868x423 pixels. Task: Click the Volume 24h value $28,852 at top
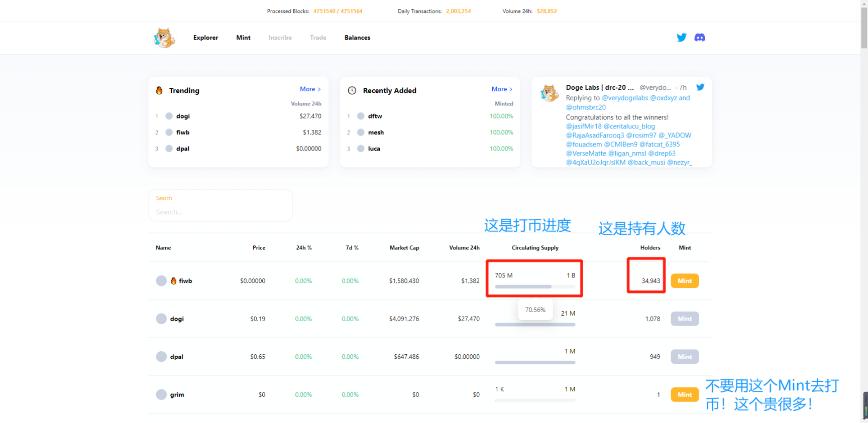tap(547, 11)
